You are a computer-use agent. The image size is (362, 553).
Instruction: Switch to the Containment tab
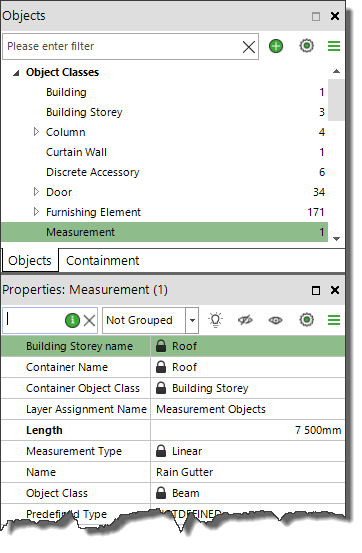tap(103, 261)
